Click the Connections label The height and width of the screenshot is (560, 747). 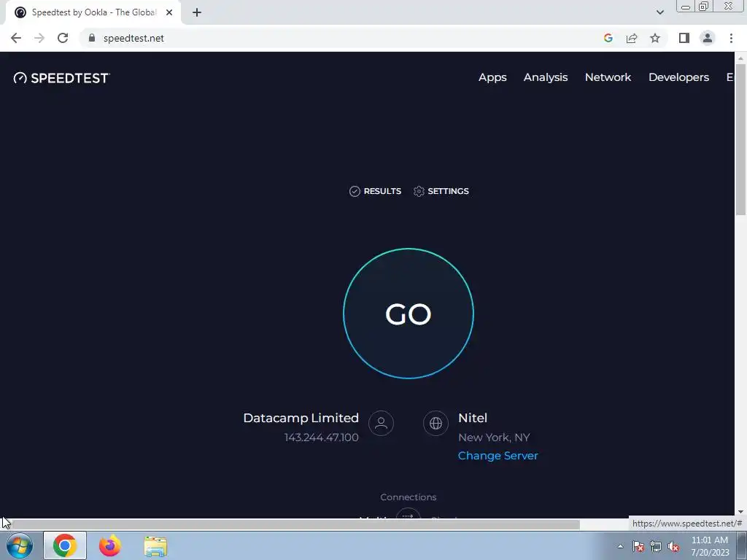pos(409,497)
